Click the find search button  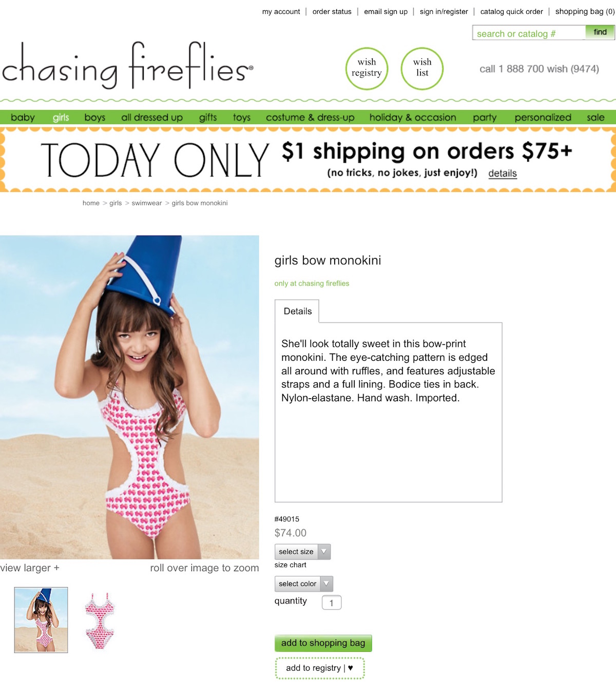tap(600, 32)
